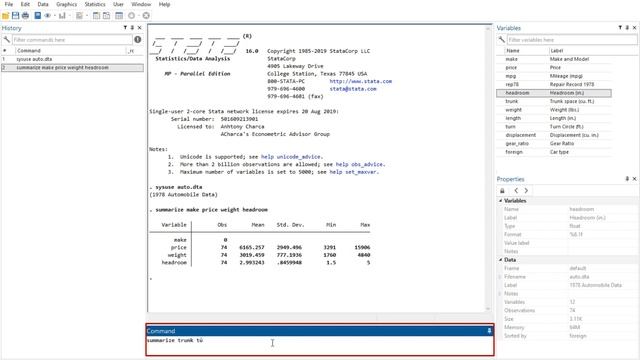640x360 pixels.
Task: Click the Log begin/close toolbar icon
Action: pos(38,16)
